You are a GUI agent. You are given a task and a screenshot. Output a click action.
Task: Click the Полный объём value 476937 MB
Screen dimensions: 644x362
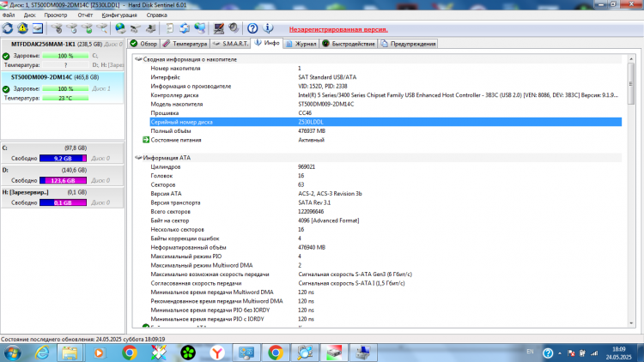point(312,131)
